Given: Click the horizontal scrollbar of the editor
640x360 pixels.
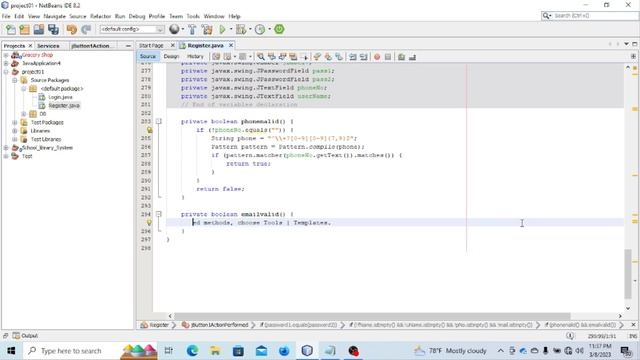Looking at the screenshot, I should coord(372,316).
